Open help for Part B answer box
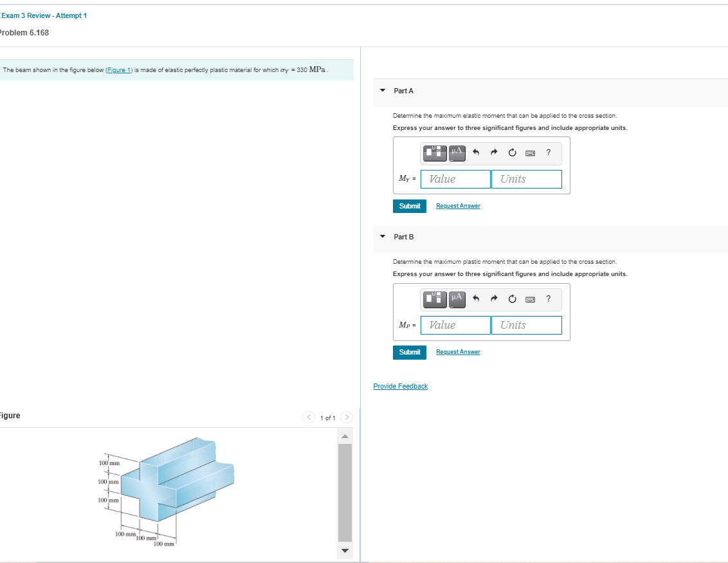The height and width of the screenshot is (563, 728). [x=549, y=299]
